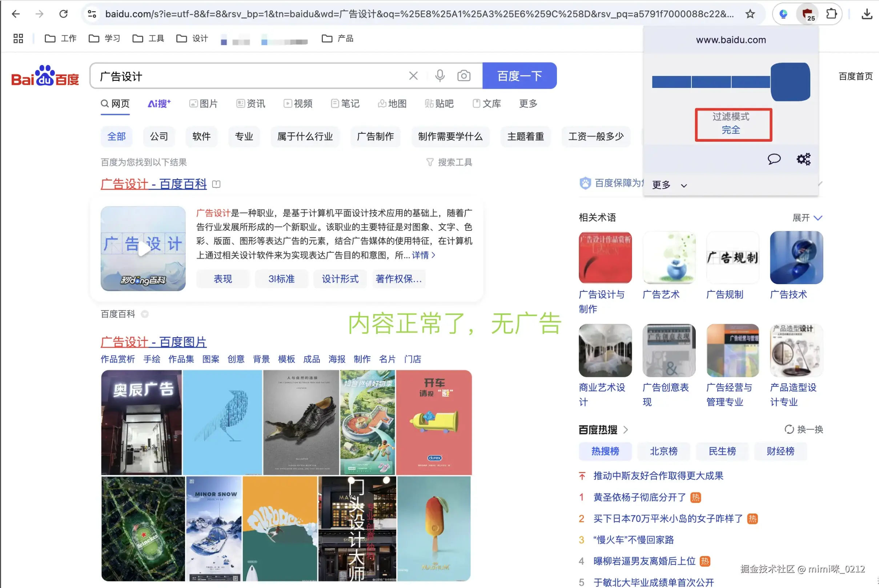Screen dimensions: 879x588
Task: Click the voice search microphone icon
Action: (x=439, y=76)
